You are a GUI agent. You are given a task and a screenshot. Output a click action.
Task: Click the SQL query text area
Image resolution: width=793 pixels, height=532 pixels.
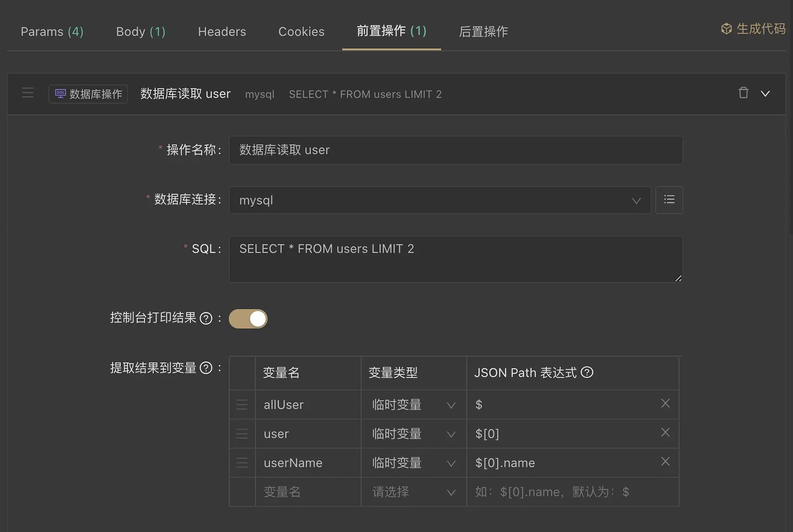[455, 259]
